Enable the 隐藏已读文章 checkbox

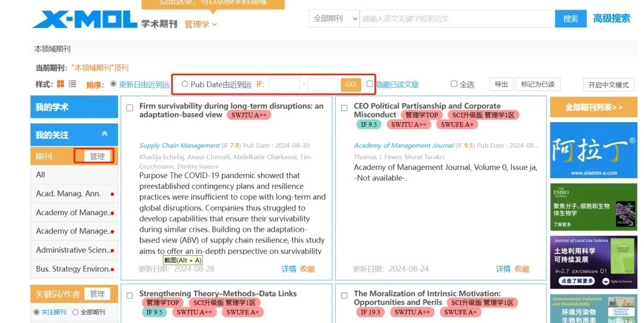tap(370, 83)
